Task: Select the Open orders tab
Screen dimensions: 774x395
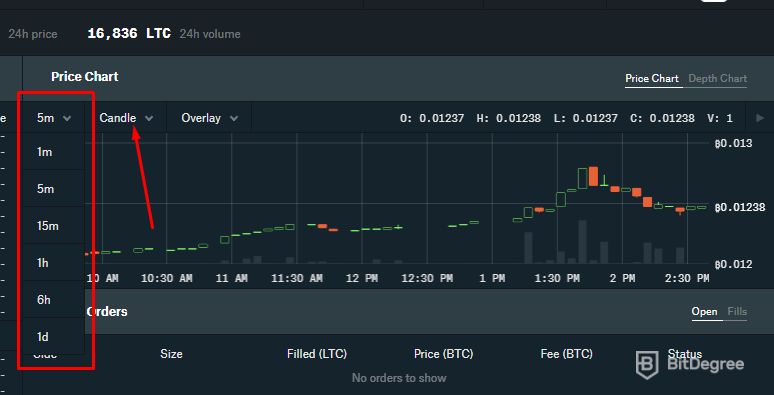Action: [x=704, y=312]
